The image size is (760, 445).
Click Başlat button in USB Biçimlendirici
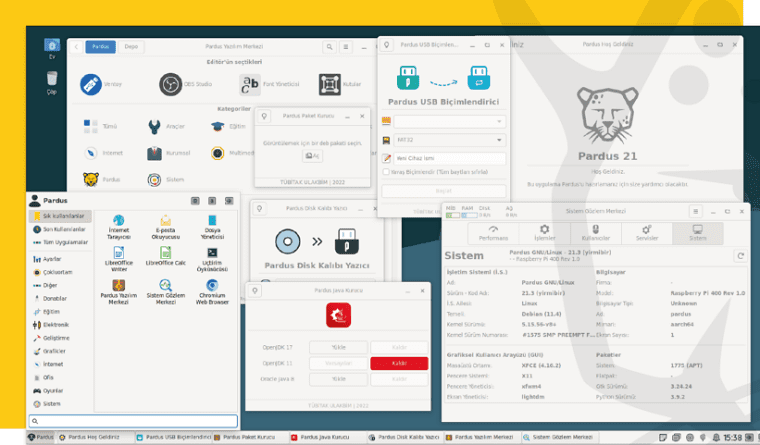[443, 191]
